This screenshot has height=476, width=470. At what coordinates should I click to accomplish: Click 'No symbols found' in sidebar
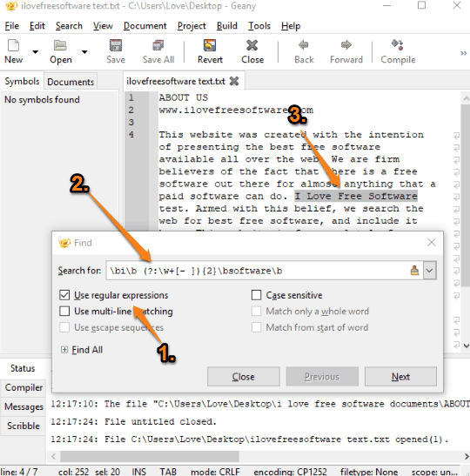pyautogui.click(x=42, y=99)
